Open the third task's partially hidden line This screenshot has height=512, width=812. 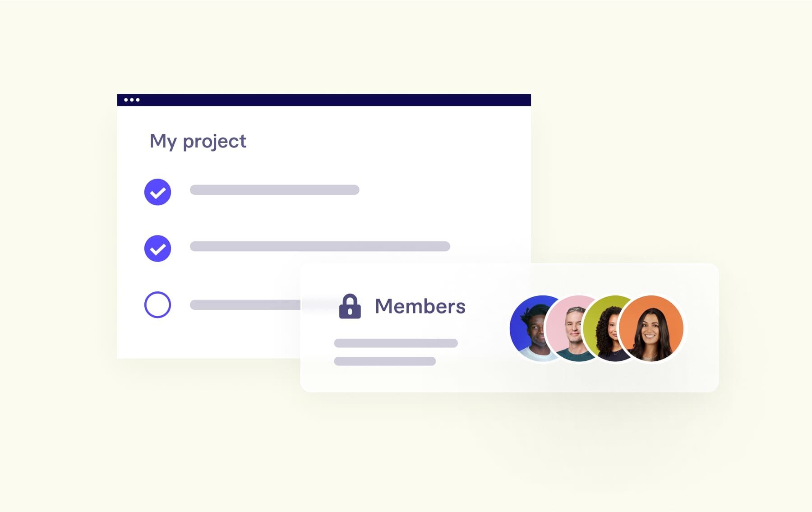(x=245, y=305)
